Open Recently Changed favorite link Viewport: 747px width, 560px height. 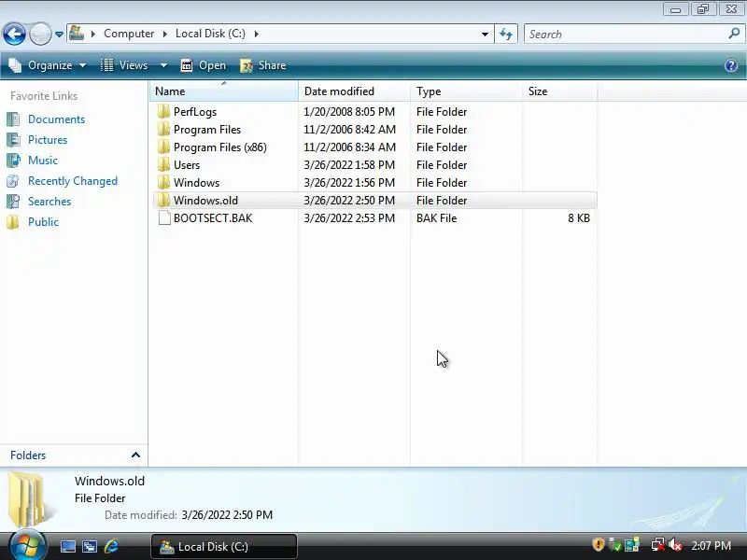tap(73, 181)
